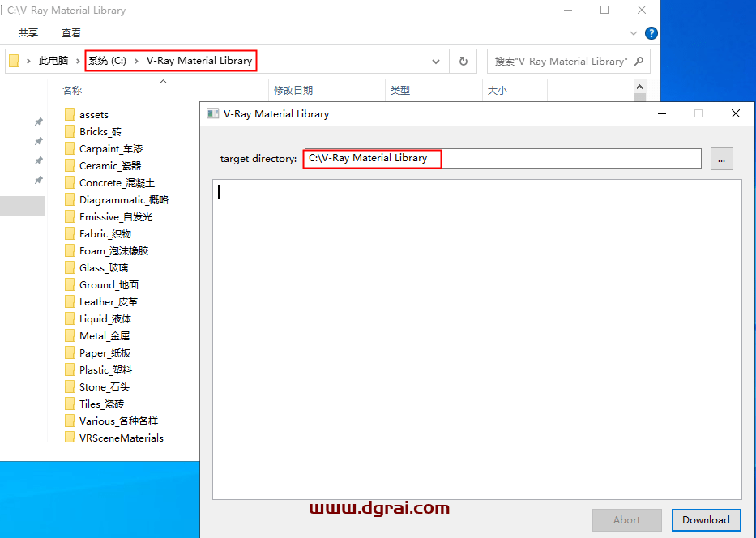Screen dimensions: 756x538
Task: Close the Explorer window
Action: (642, 10)
